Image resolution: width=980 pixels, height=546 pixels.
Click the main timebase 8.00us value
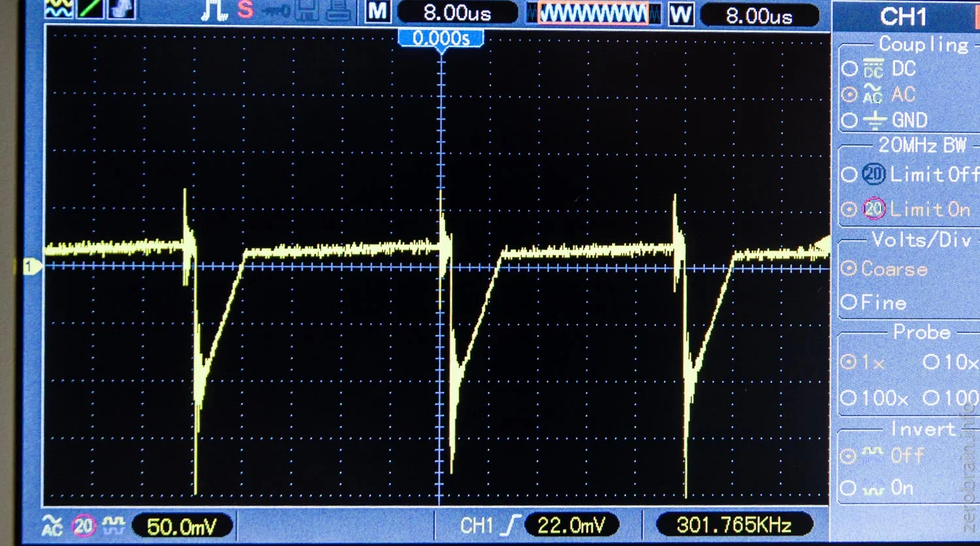pyautogui.click(x=457, y=12)
